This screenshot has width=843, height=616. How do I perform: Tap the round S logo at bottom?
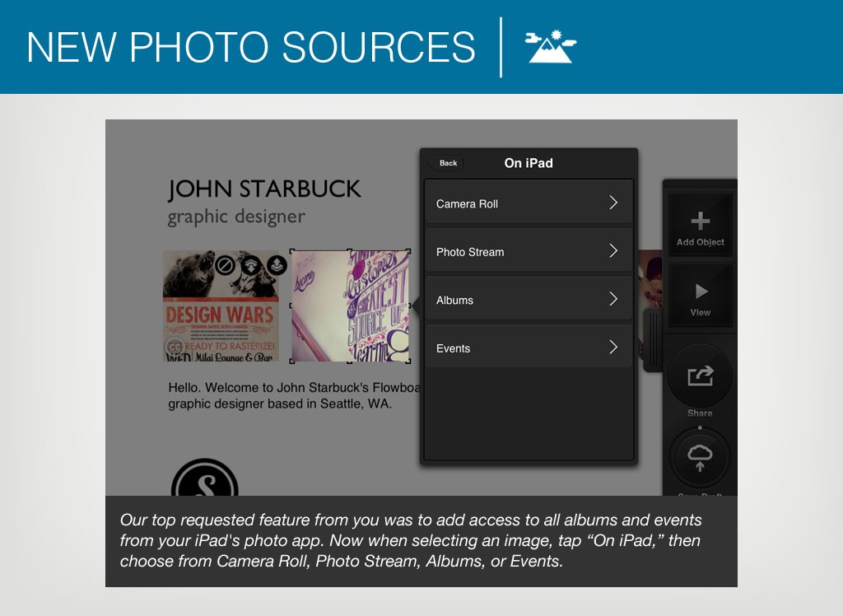(204, 482)
